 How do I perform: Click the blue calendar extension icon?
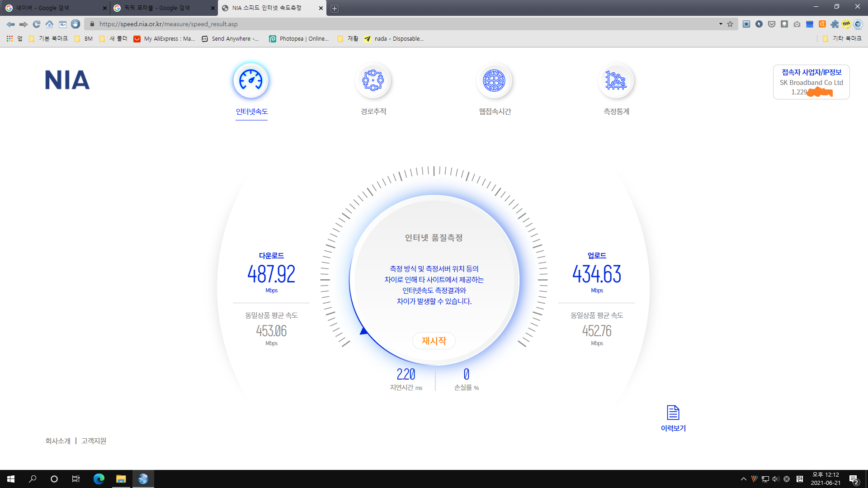tap(810, 24)
